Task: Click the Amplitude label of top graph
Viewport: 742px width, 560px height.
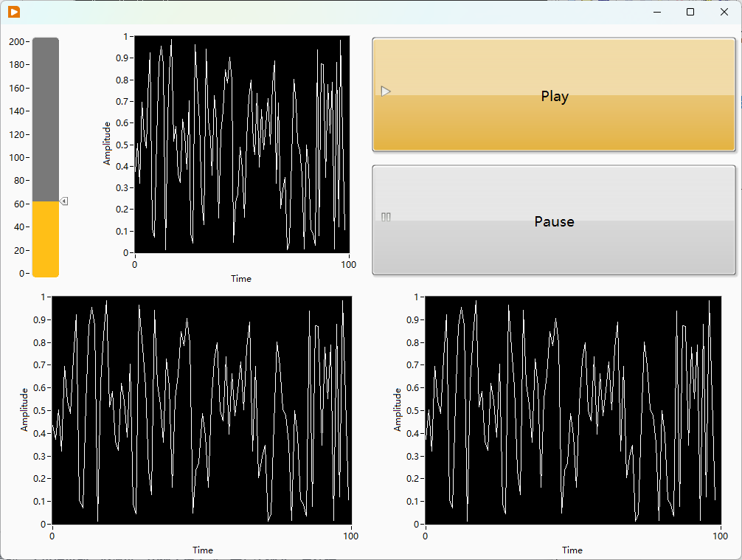Action: tap(107, 143)
